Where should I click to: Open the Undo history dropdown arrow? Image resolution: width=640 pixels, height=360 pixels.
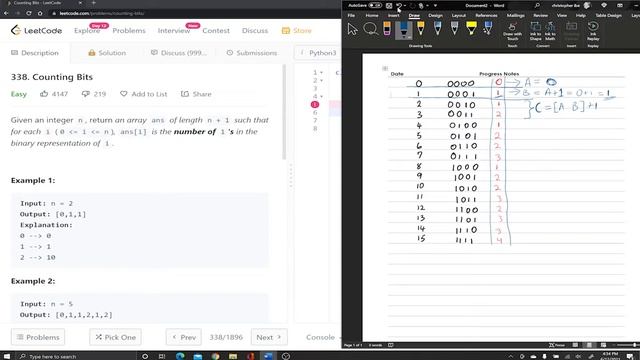point(404,6)
